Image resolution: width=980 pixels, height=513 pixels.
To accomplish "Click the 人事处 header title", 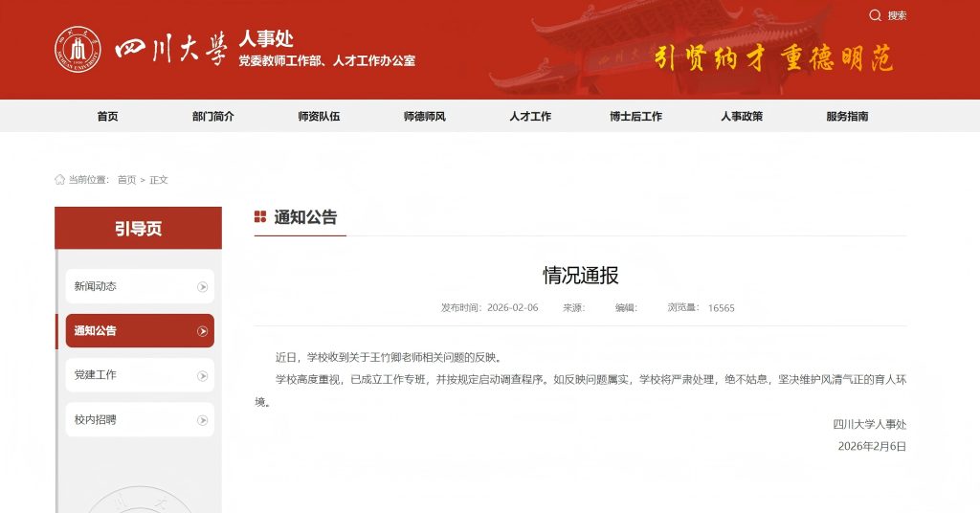I will [266, 38].
